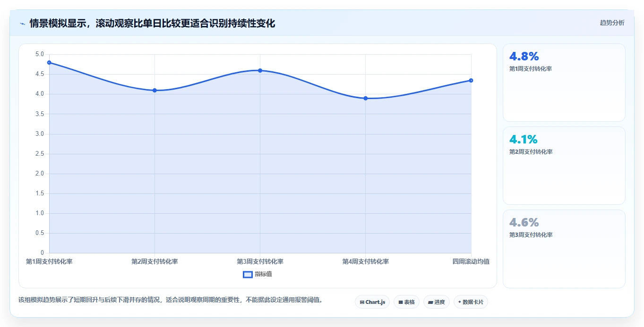This screenshot has height=327, width=644.
Task: Select the 数据卡片 tag chip
Action: [x=471, y=302]
